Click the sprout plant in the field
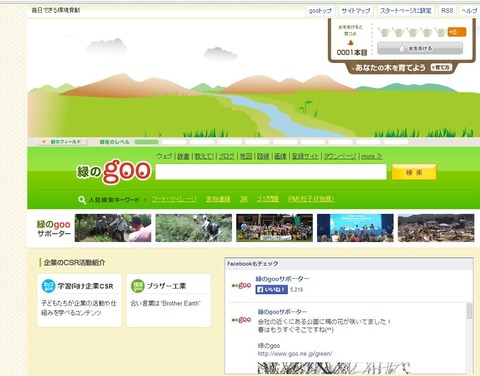Image resolution: width=480 pixels, height=376 pixels. coord(307,107)
